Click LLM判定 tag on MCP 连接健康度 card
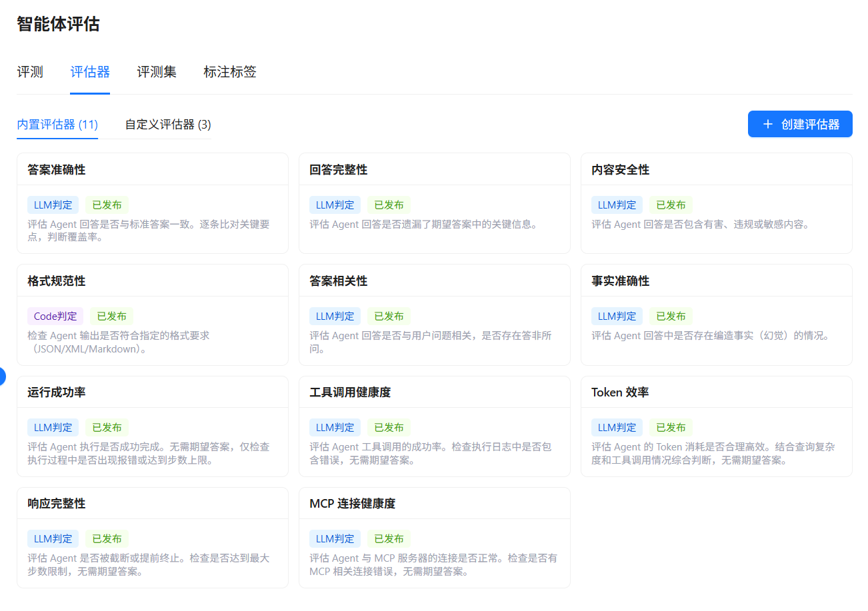Viewport: 868px width, 611px height. click(x=335, y=538)
